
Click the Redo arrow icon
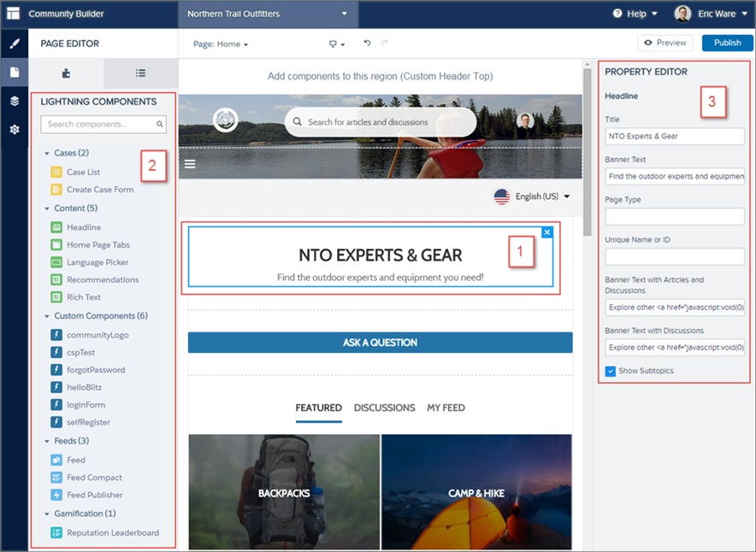(384, 43)
